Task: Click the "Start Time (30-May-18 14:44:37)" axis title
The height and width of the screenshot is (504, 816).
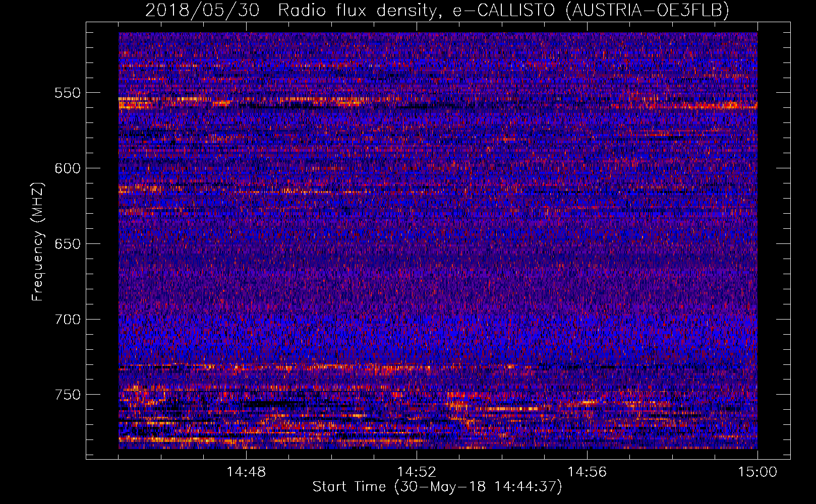Action: (437, 487)
